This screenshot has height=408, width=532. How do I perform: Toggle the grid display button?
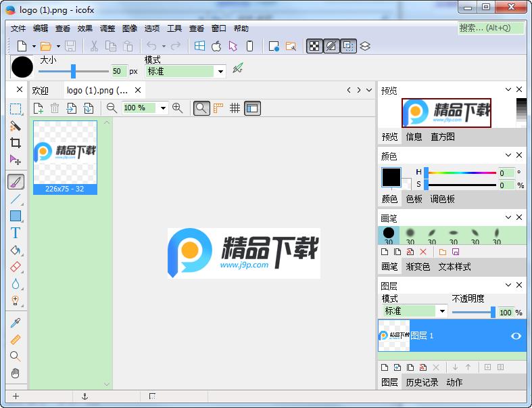coord(235,108)
